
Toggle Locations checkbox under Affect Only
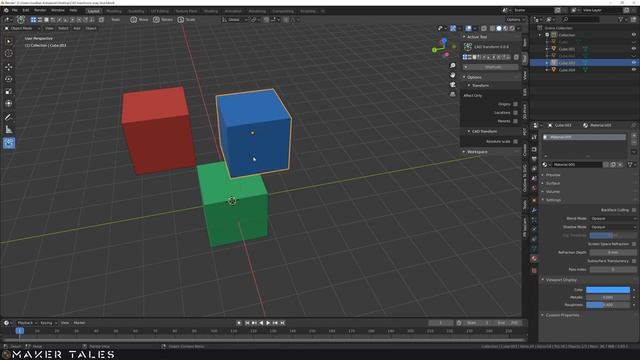515,113
